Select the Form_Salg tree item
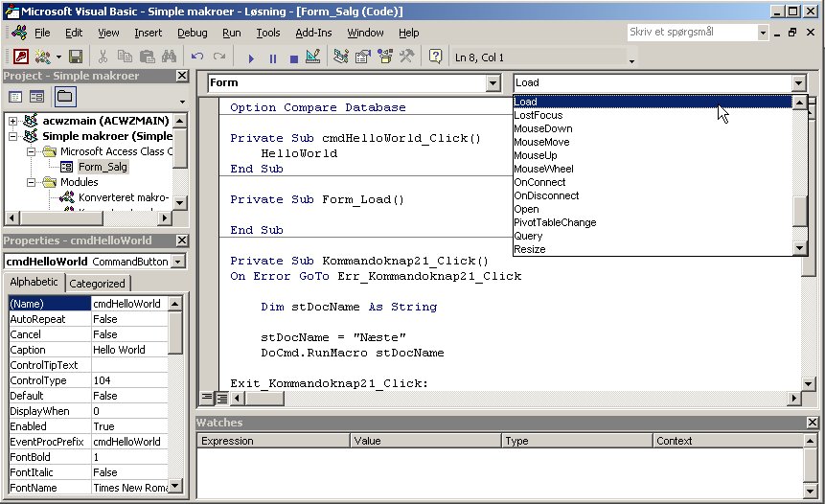 103,167
